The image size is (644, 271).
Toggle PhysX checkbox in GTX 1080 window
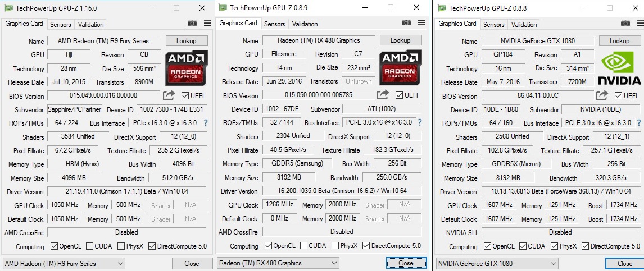554,246
